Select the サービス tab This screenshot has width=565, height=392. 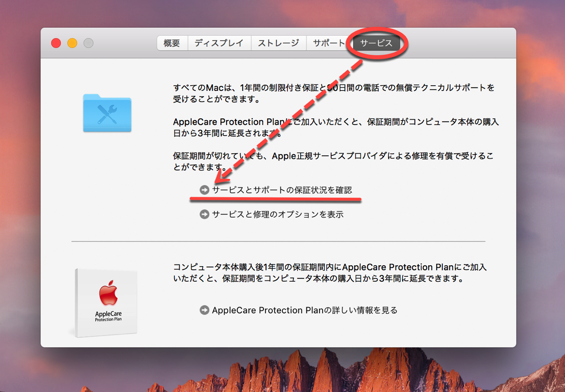tap(377, 43)
